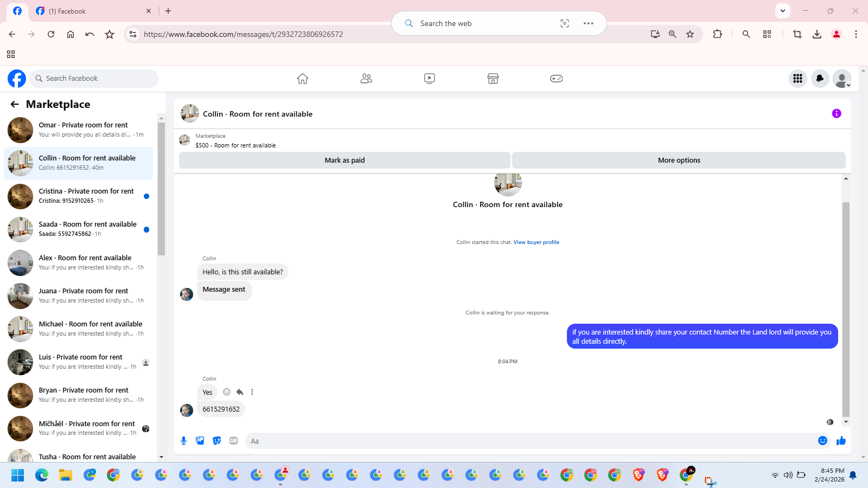The width and height of the screenshot is (868, 488).
Task: Open Cristina Private room for rent chat
Action: (79, 196)
